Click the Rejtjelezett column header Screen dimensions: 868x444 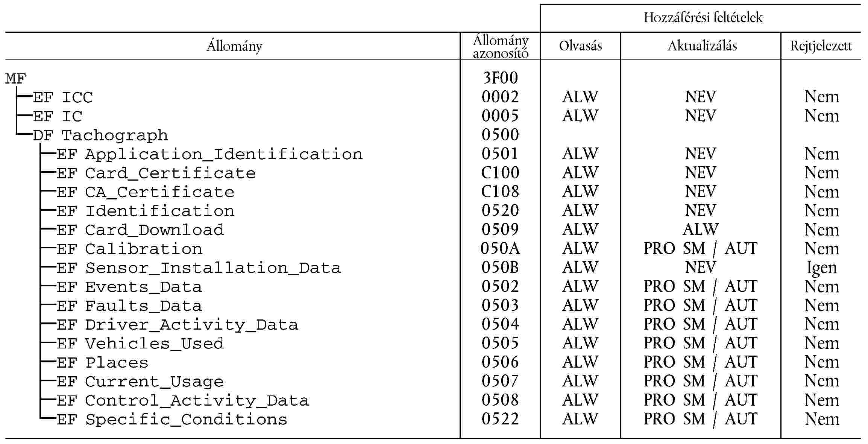click(821, 46)
